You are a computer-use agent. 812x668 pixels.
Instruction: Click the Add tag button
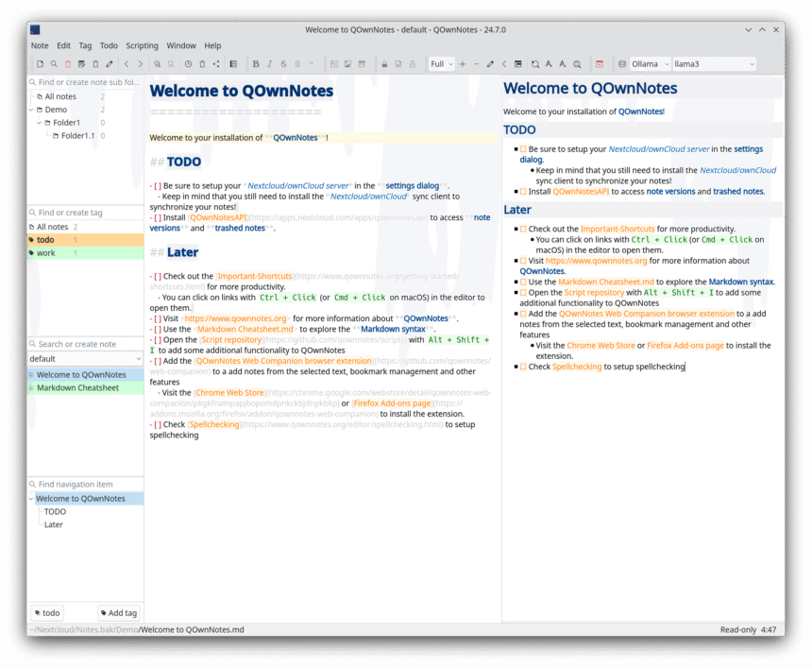(119, 613)
